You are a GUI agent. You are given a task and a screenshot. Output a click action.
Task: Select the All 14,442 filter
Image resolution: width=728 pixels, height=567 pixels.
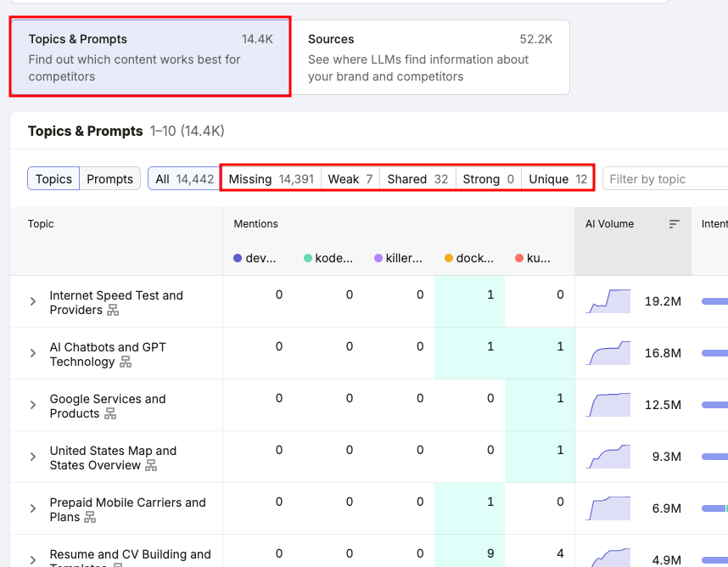click(x=184, y=179)
